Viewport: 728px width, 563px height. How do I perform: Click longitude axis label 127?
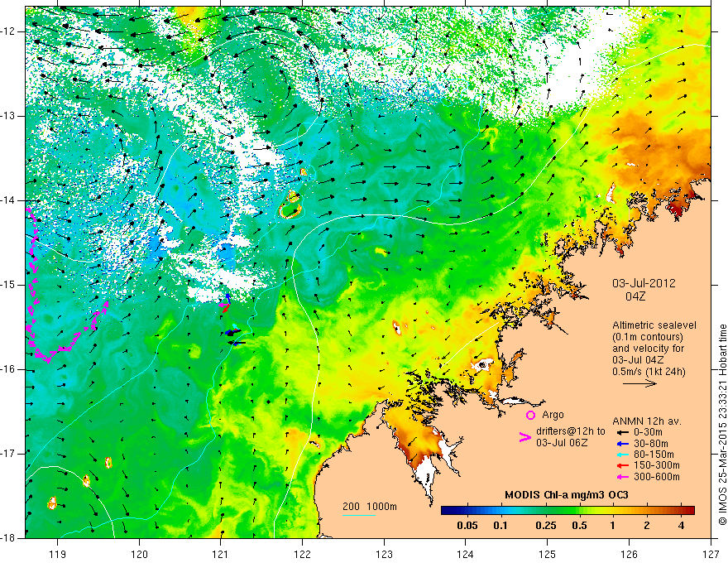point(711,554)
